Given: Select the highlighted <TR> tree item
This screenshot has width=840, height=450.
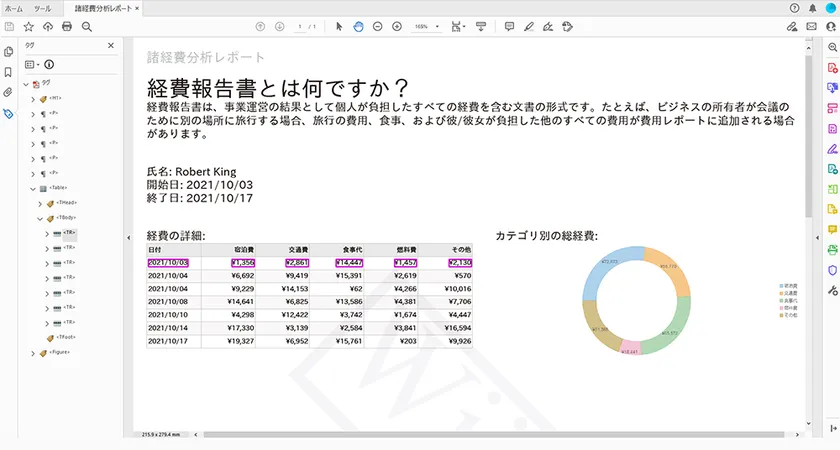Looking at the screenshot, I should tap(69, 233).
